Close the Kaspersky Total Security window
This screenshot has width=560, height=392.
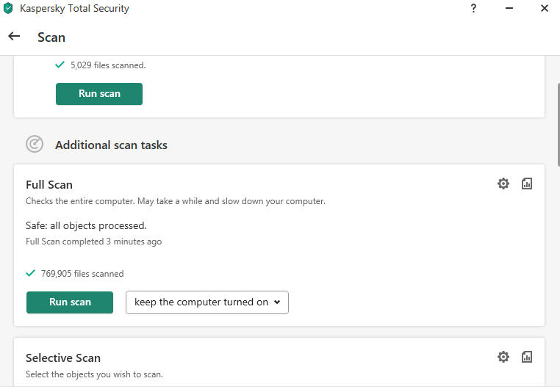pyautogui.click(x=545, y=8)
